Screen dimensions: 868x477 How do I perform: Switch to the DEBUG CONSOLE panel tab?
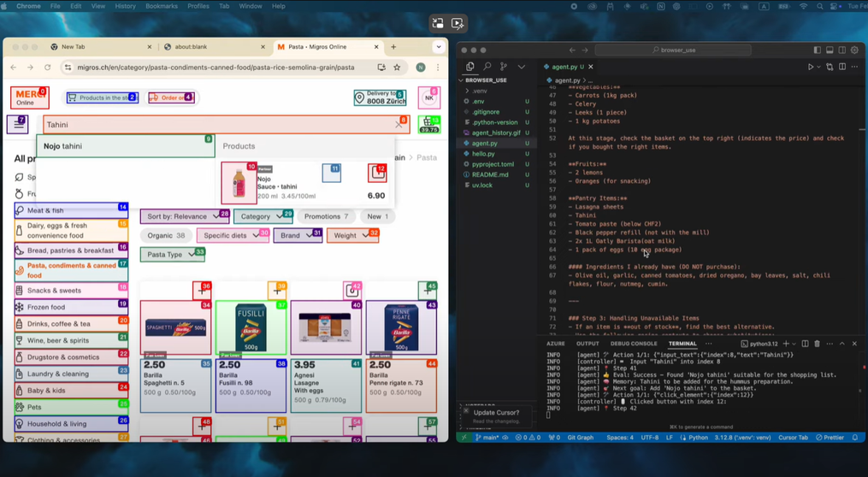click(634, 344)
